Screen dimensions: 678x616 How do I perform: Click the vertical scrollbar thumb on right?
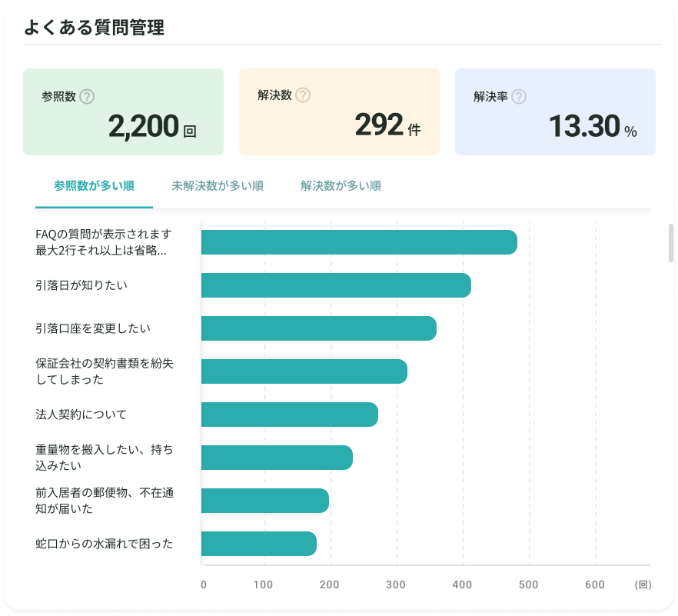pos(670,243)
